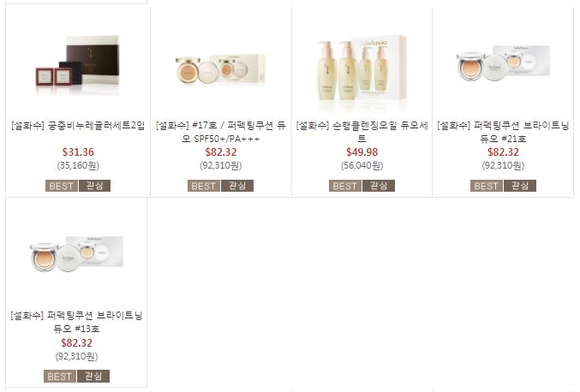Open [설화수] 궁중비누레귤러세트2입 title link

78,126
